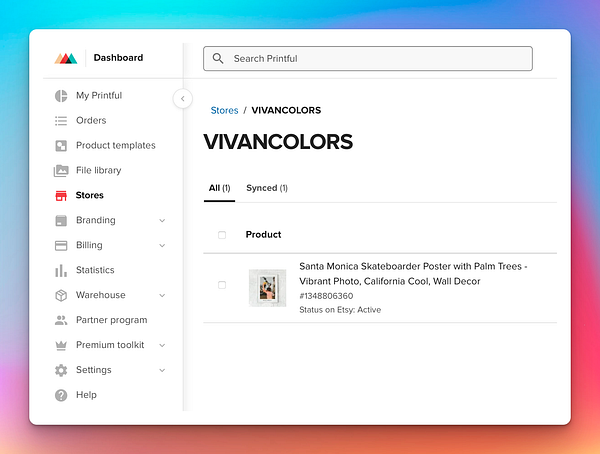Click the Branding sidebar icon
The height and width of the screenshot is (454, 600).
point(61,220)
